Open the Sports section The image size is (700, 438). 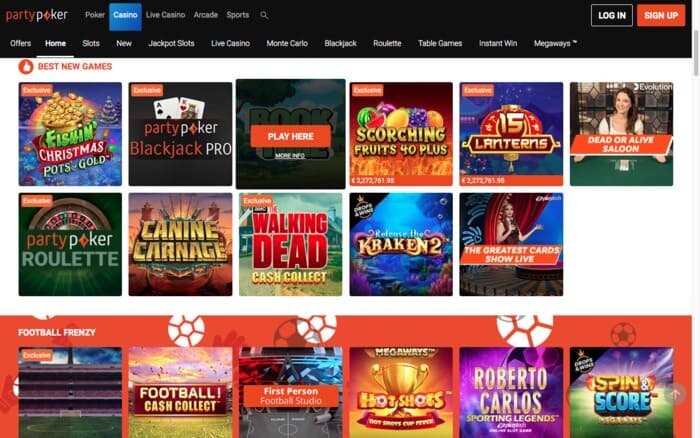238,15
